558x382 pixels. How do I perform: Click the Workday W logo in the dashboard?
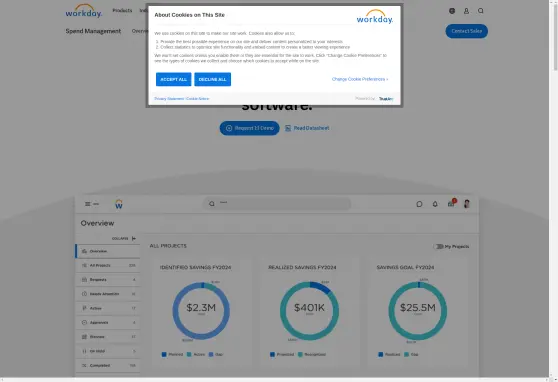119,204
